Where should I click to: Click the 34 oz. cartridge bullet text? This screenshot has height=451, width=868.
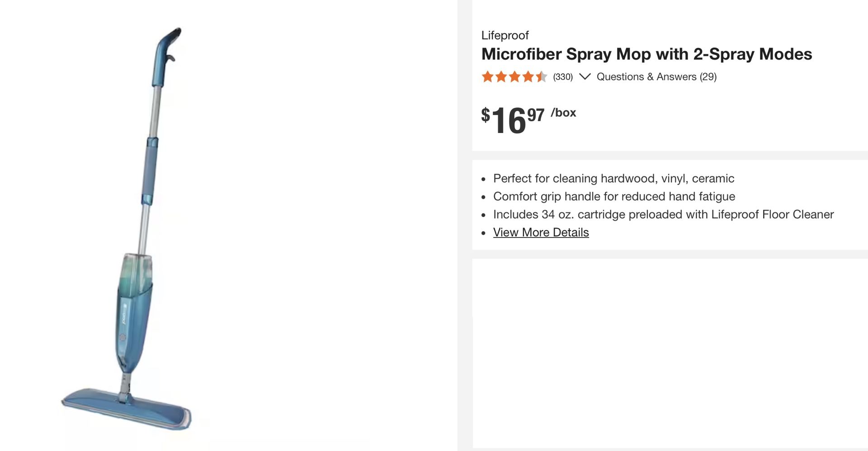click(663, 214)
